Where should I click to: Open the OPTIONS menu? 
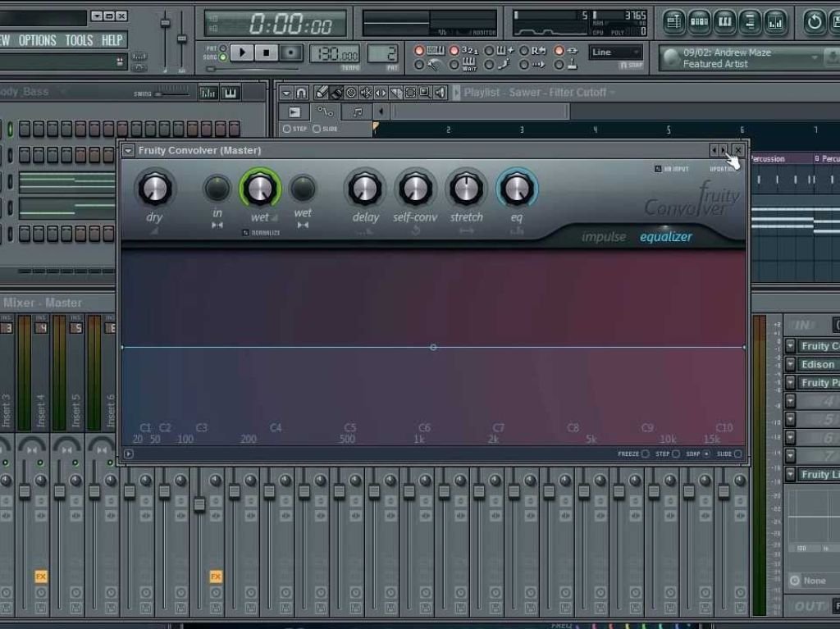[37, 40]
